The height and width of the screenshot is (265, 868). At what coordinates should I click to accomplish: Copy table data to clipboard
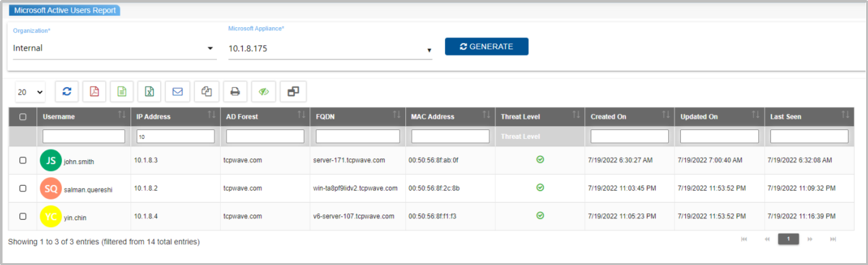(206, 91)
